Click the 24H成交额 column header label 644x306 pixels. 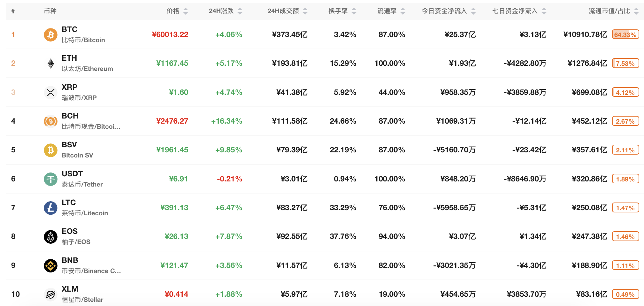pos(283,11)
